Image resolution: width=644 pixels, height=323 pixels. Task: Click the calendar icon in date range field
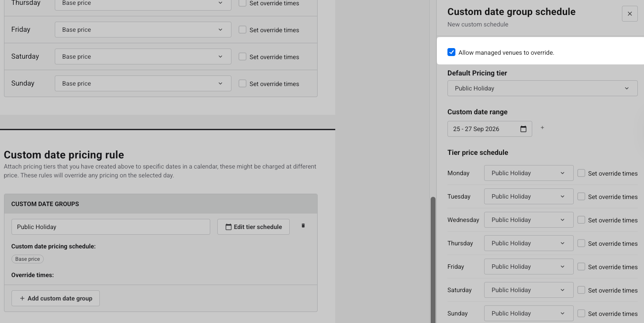(x=523, y=129)
